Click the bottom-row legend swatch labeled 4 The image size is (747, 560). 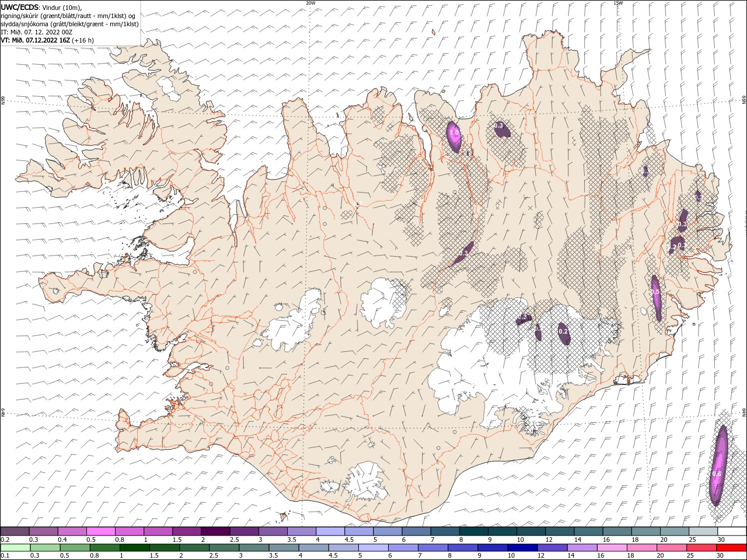tap(313, 548)
